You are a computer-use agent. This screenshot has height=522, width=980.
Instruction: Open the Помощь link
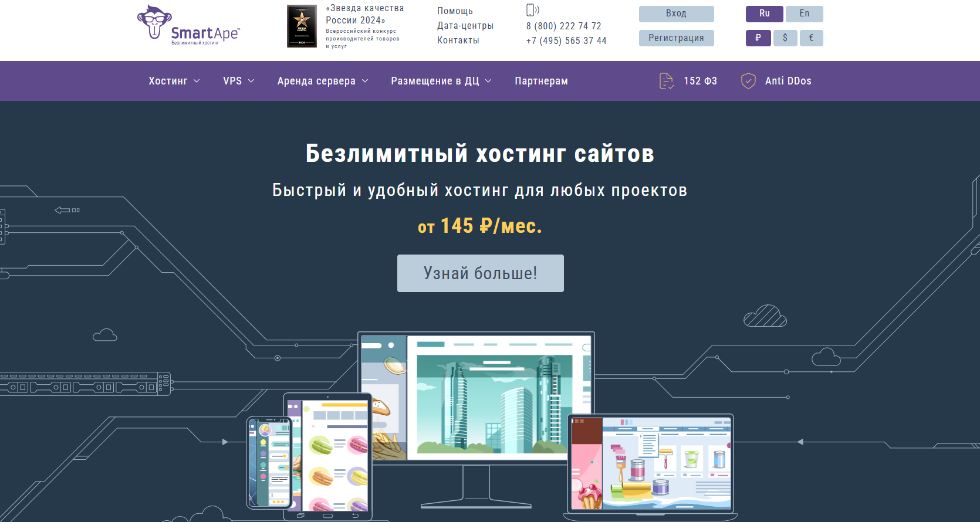(455, 11)
